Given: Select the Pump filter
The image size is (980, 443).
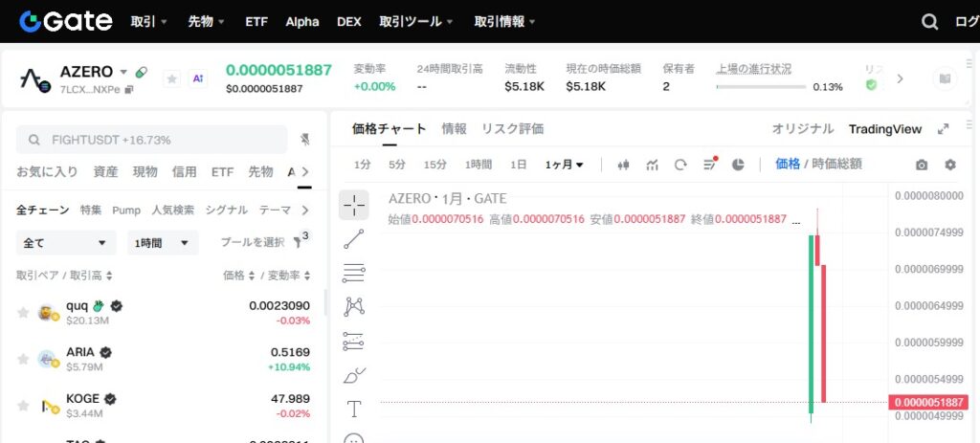Looking at the screenshot, I should pos(126,210).
